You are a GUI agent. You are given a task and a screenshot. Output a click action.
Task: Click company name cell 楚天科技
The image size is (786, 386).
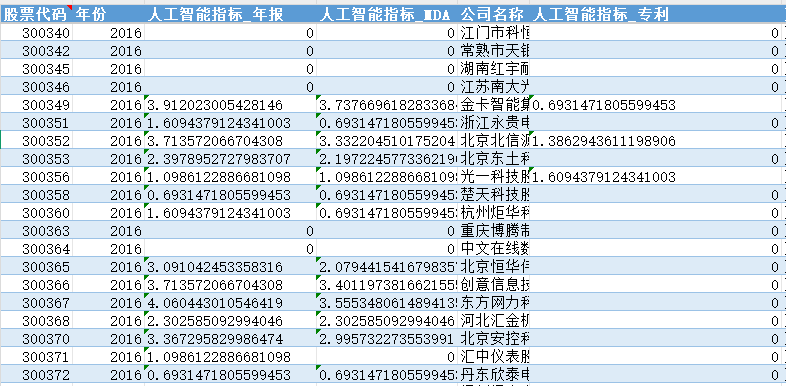coord(493,195)
